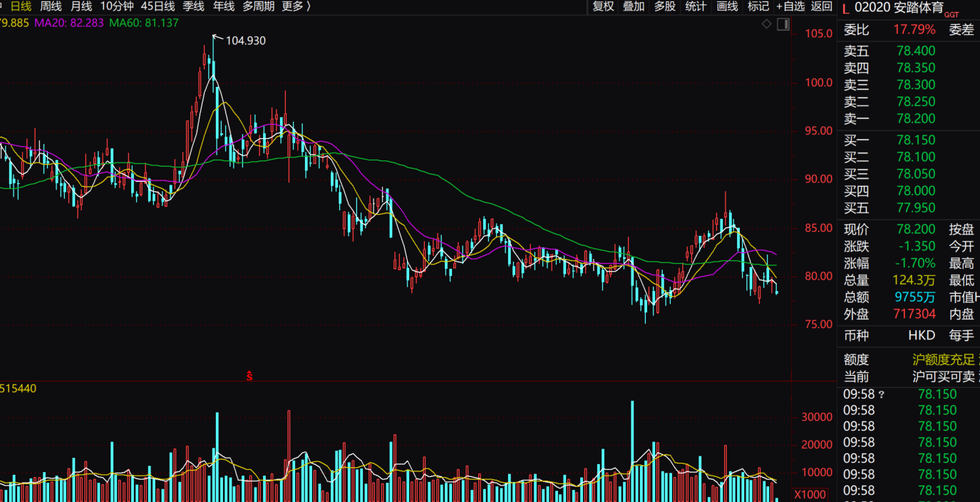
Task: Click the red L icon before 02020
Action: coord(845,9)
